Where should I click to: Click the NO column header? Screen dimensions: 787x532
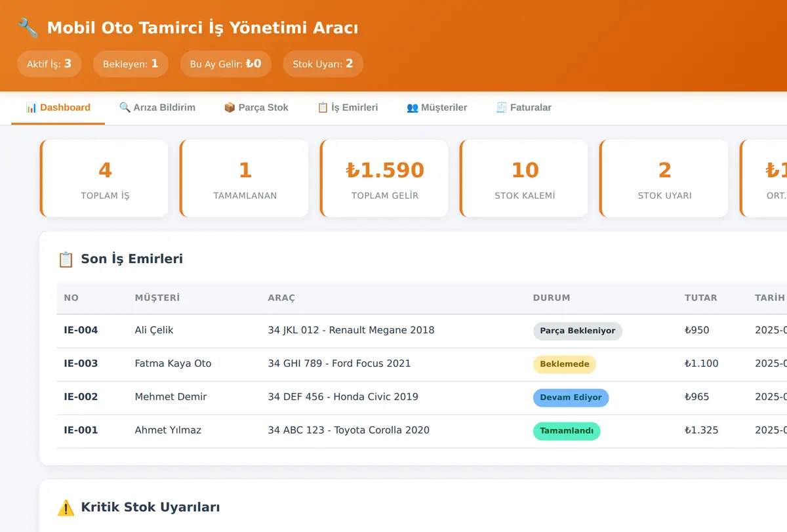(x=71, y=298)
